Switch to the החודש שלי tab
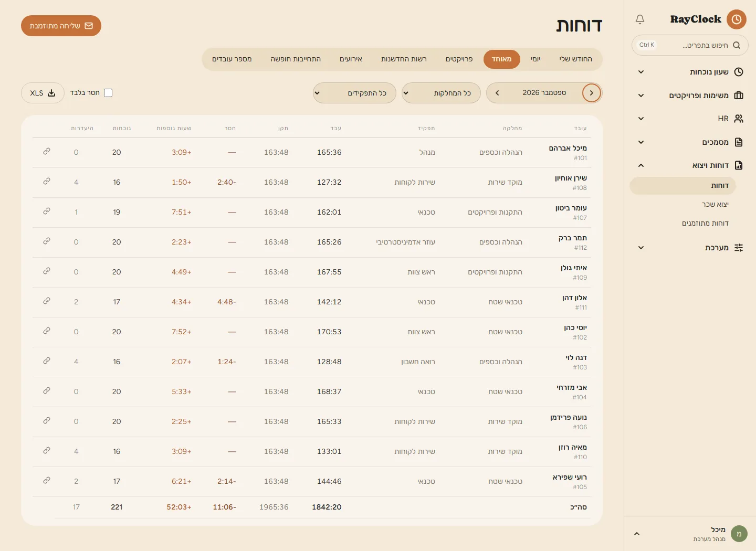The image size is (756, 551). [575, 59]
